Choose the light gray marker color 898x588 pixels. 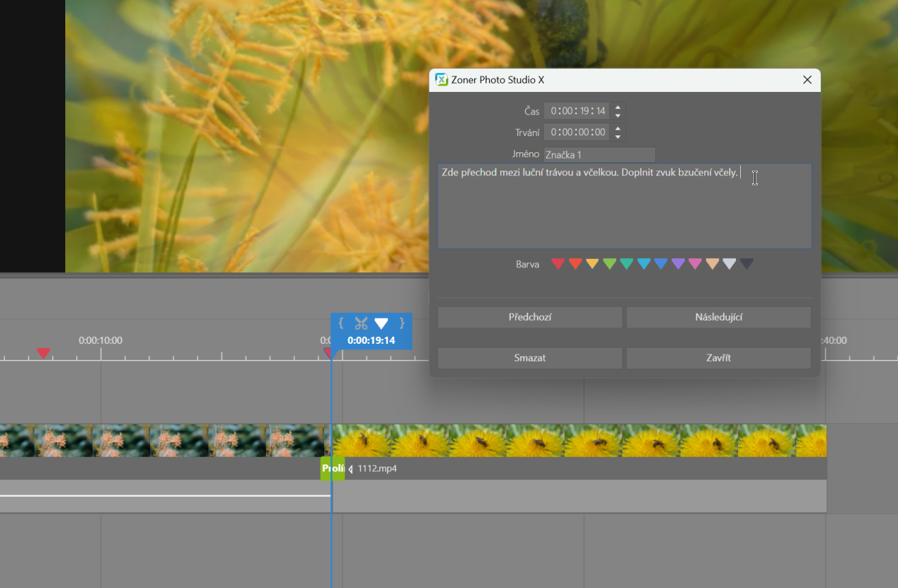(x=730, y=264)
